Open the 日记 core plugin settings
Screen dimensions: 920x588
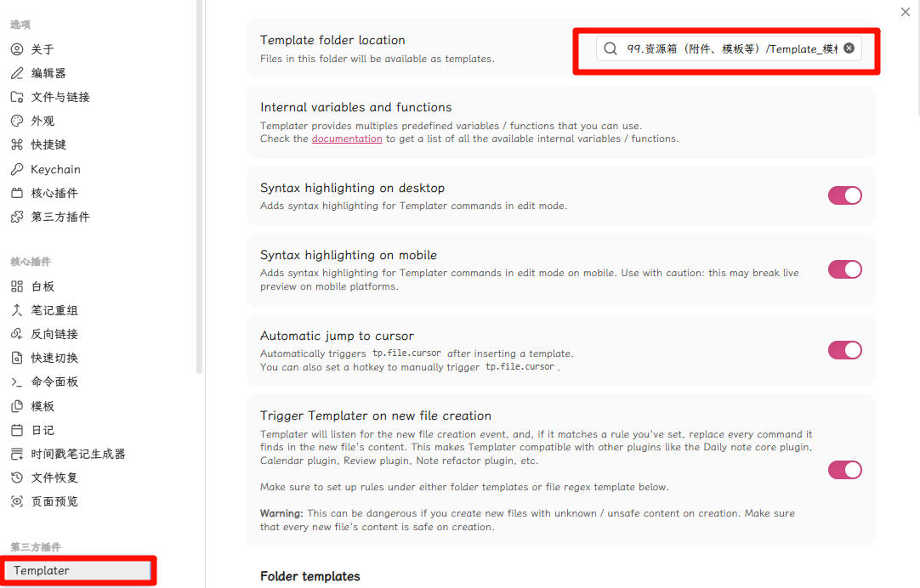click(43, 430)
